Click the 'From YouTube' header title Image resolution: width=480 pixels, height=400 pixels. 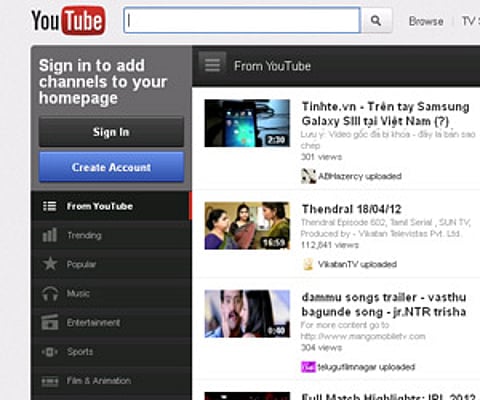click(x=272, y=66)
